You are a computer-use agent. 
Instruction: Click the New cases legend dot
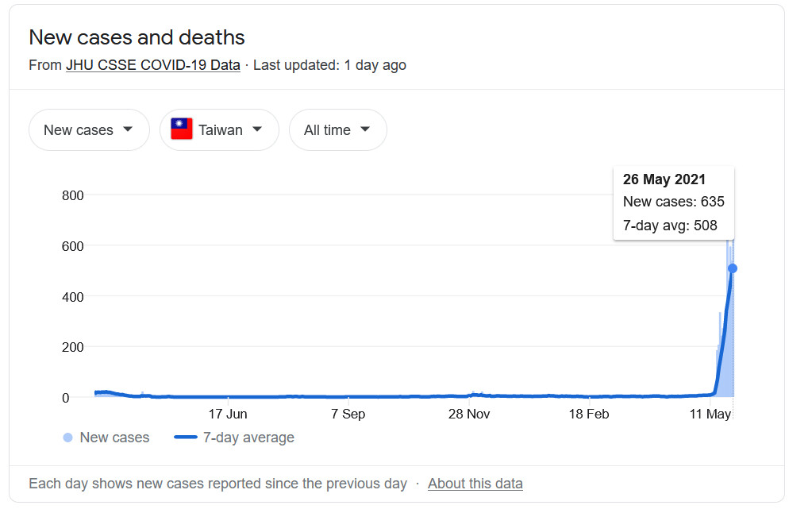click(x=67, y=438)
